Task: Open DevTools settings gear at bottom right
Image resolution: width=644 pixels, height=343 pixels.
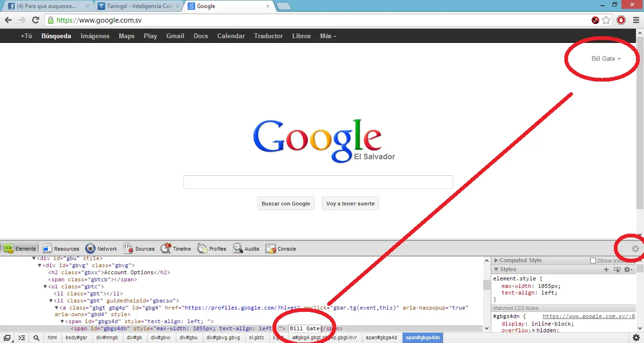Action: (x=636, y=337)
